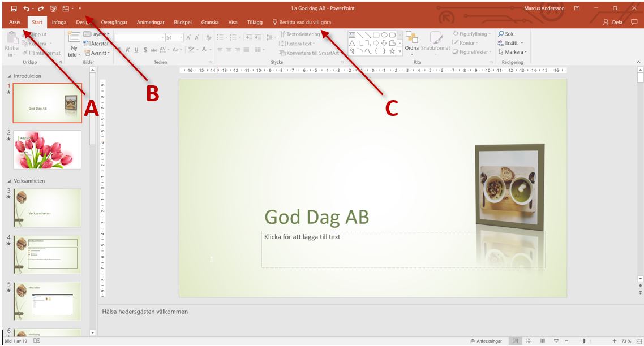This screenshot has height=346, width=644.
Task: Clear all formatting icon in Tecken group
Action: (x=209, y=38)
